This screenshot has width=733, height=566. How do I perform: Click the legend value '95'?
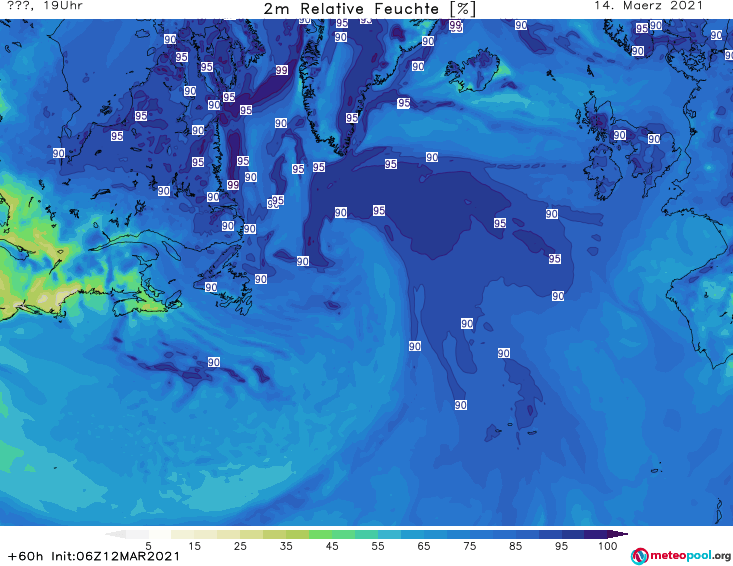pos(561,546)
